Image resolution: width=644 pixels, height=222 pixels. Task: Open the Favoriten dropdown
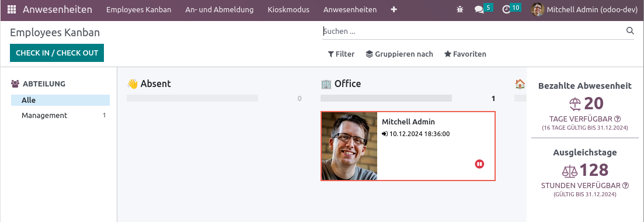[465, 54]
